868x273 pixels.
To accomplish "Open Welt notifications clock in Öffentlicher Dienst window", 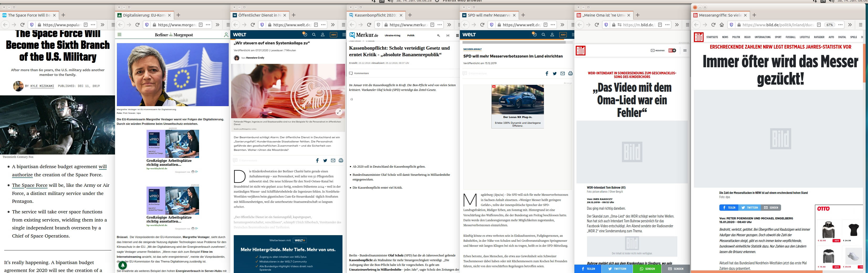I will click(305, 34).
